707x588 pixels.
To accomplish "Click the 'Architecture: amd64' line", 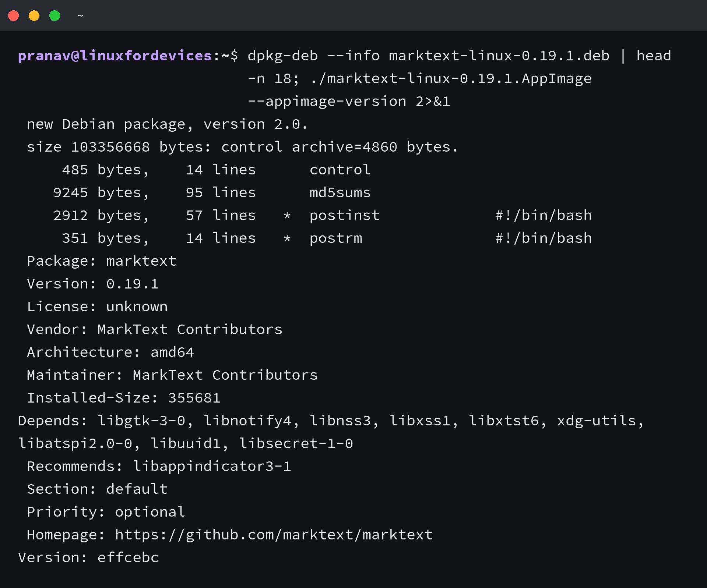I will [x=110, y=353].
